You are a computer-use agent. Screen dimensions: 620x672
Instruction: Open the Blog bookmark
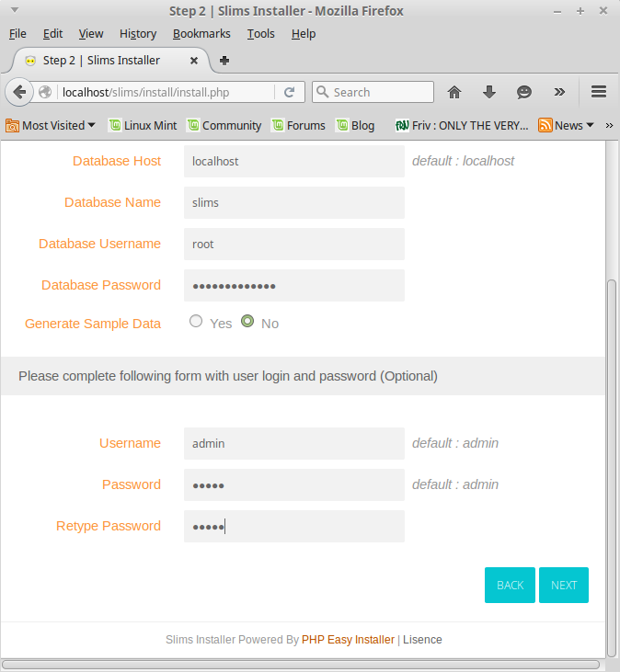[x=355, y=126]
